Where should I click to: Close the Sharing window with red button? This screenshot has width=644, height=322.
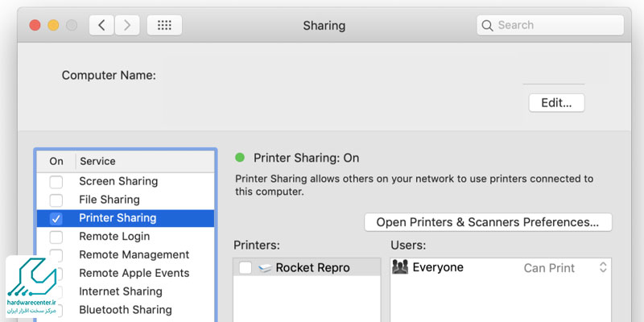tap(35, 26)
